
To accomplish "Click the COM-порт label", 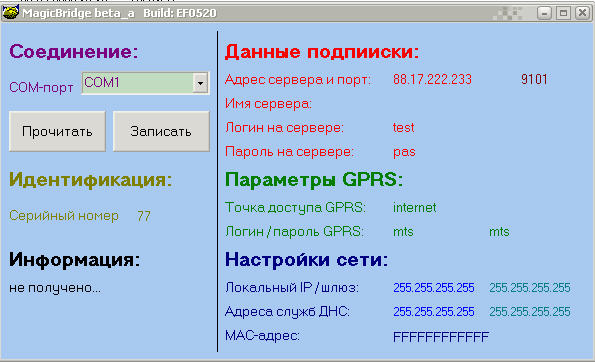I will [x=41, y=87].
